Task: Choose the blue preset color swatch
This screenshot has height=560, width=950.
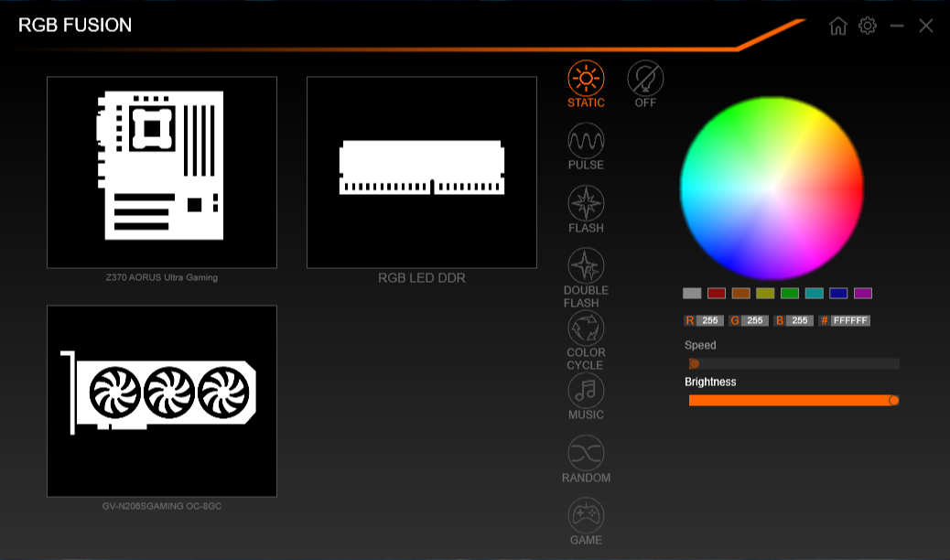Action: 838,294
